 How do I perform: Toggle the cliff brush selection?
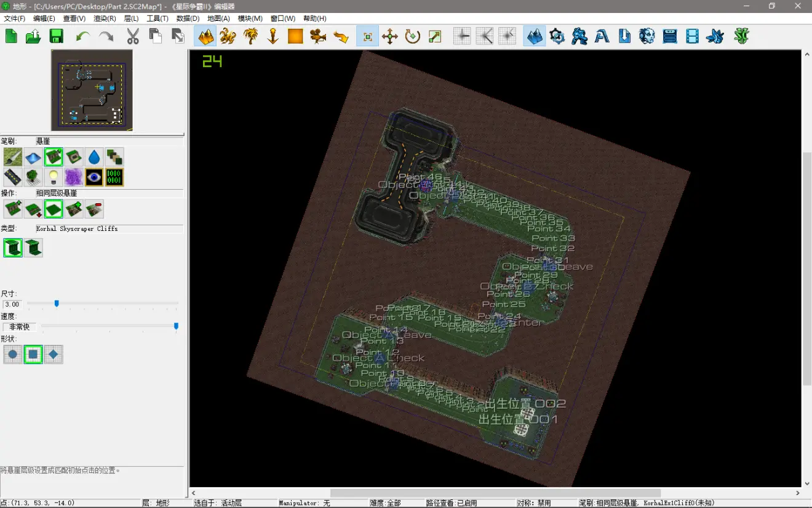click(54, 157)
